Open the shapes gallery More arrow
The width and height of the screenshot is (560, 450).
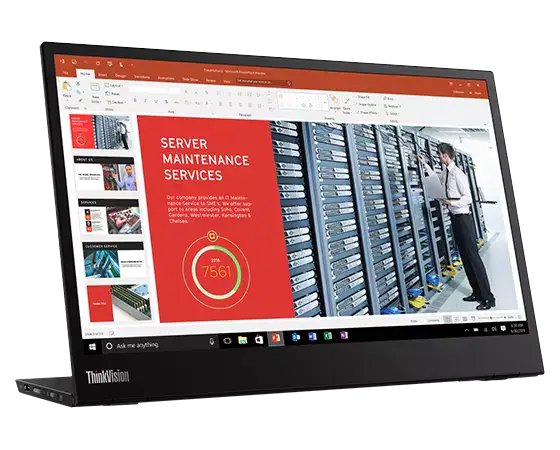coord(325,103)
